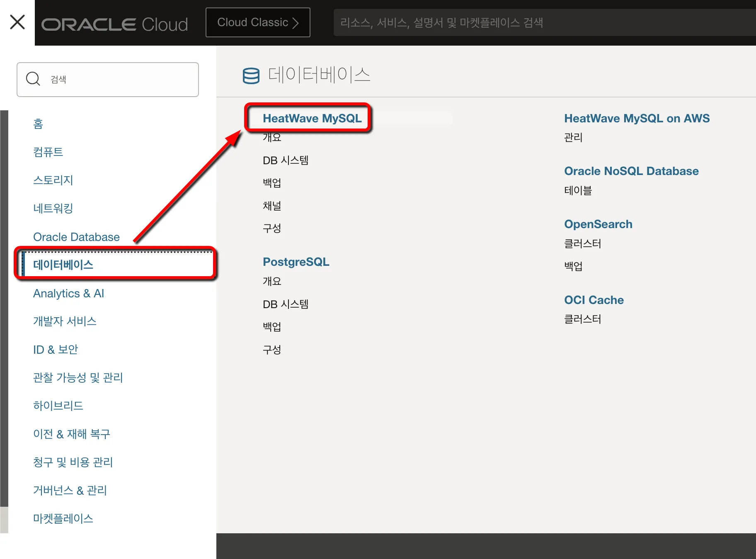
Task: Focus the top resource and service search field
Action: (x=545, y=22)
